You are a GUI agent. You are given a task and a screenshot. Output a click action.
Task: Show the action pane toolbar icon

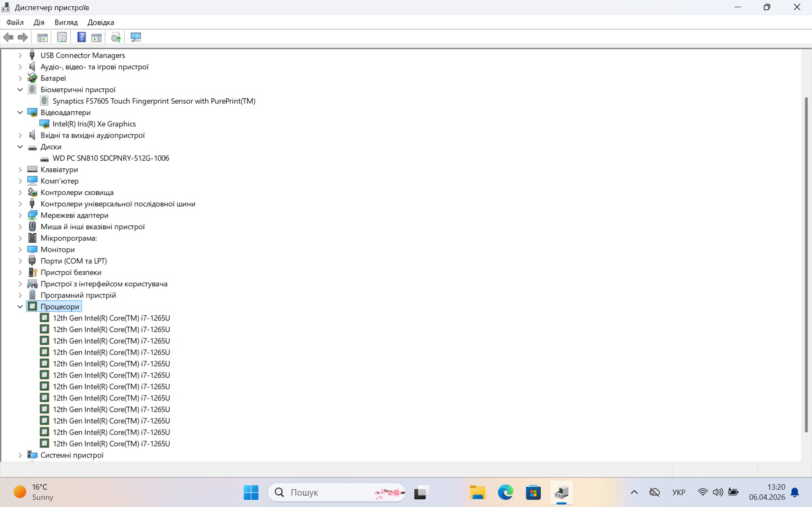96,37
